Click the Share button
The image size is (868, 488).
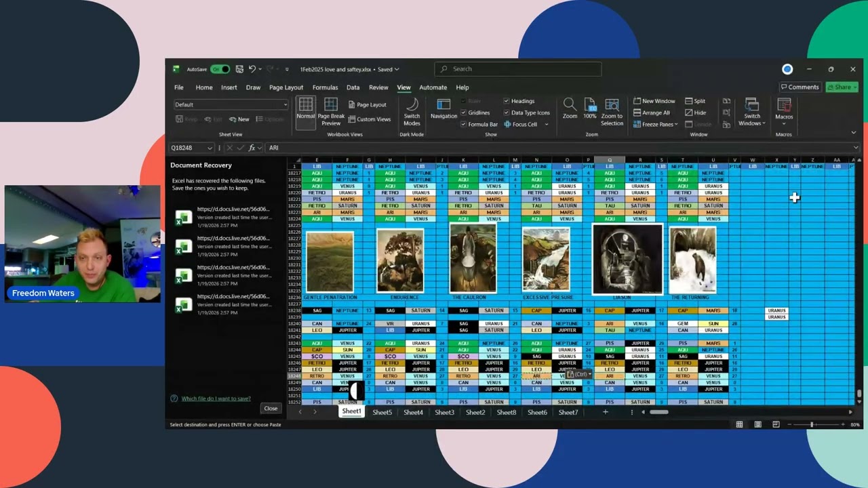tap(842, 87)
